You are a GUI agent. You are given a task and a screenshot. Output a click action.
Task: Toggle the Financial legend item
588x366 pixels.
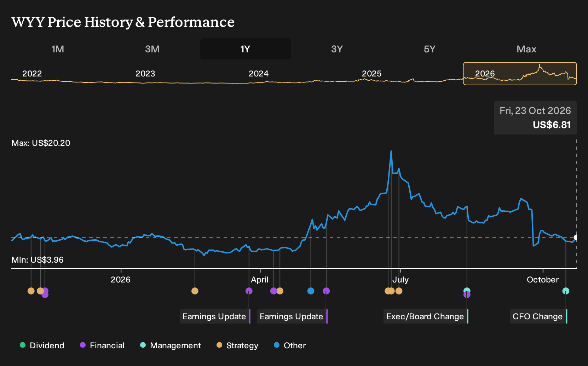point(102,345)
